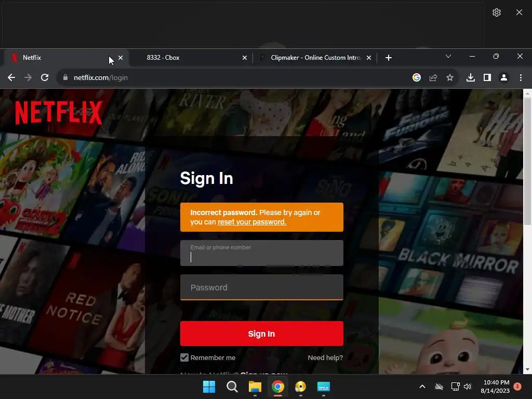Reload the Netflix login page
532x399 pixels.
pyautogui.click(x=45, y=77)
